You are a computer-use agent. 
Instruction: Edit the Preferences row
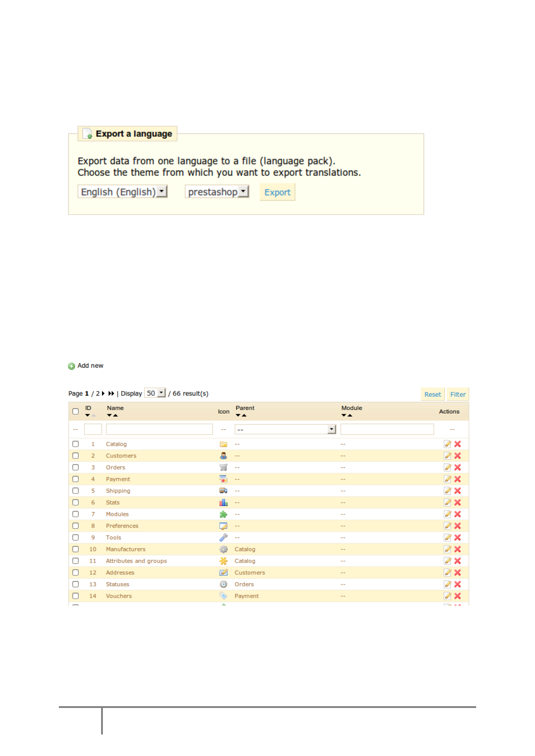(x=447, y=526)
